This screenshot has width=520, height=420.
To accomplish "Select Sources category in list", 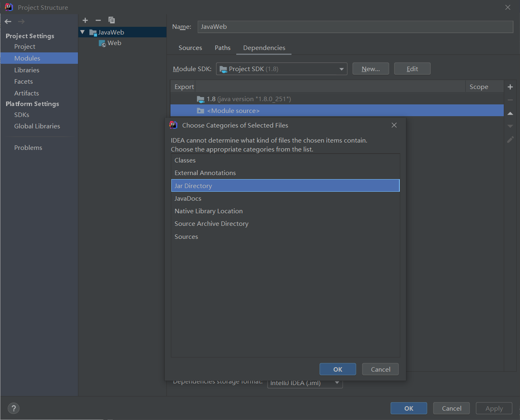I will 285,237.
